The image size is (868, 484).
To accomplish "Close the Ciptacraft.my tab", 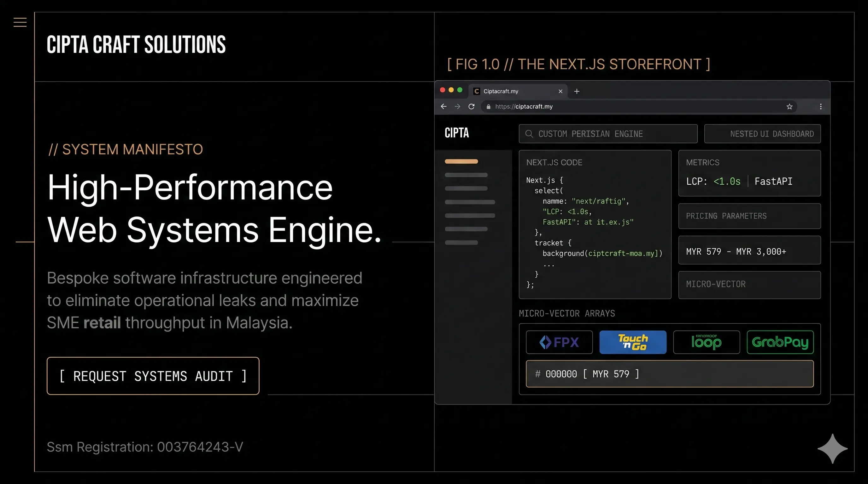I will click(560, 91).
